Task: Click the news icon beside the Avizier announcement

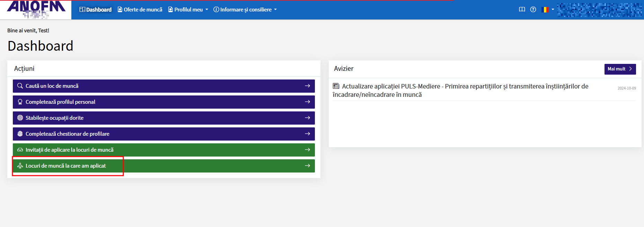Action: (336, 86)
